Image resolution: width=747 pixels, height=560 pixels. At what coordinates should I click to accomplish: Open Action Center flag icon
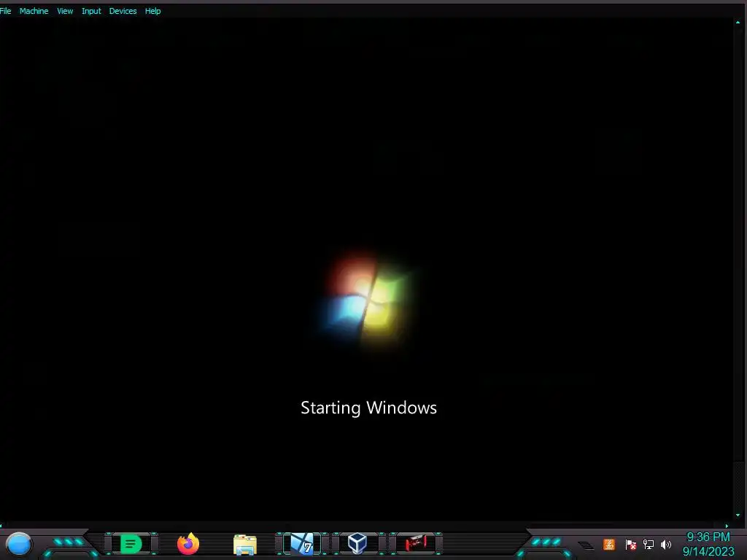click(x=631, y=544)
